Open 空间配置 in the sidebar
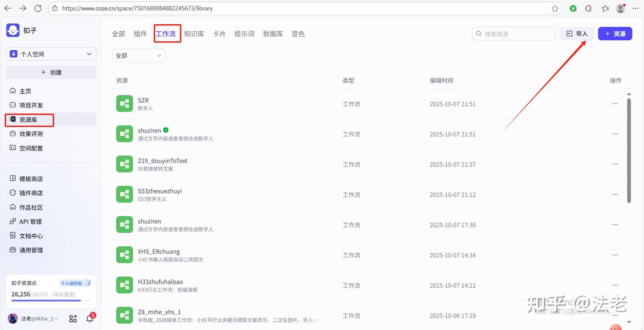The width and height of the screenshot is (644, 330). 51,148
